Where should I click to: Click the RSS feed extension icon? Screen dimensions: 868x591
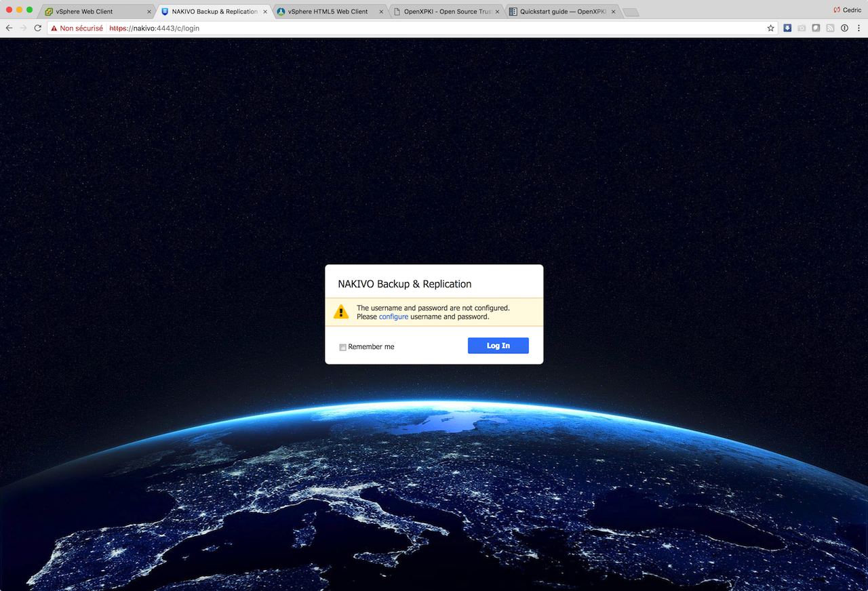pyautogui.click(x=830, y=28)
